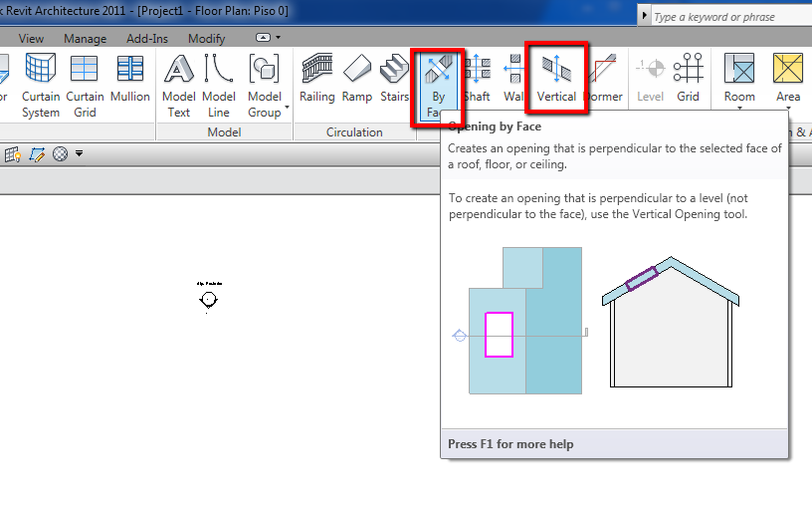Select the elevation marker on the canvas
This screenshot has height=506, width=812.
point(209,299)
